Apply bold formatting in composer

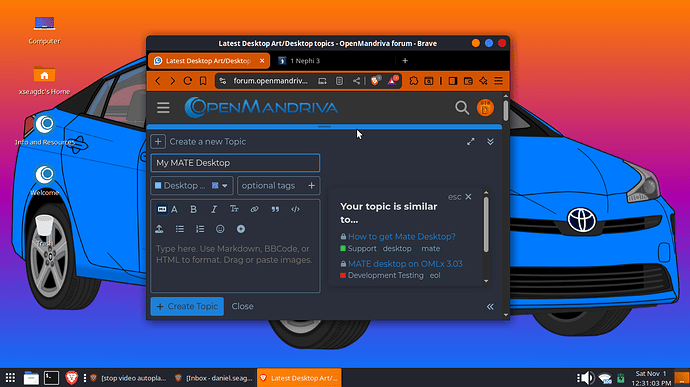pyautogui.click(x=193, y=209)
